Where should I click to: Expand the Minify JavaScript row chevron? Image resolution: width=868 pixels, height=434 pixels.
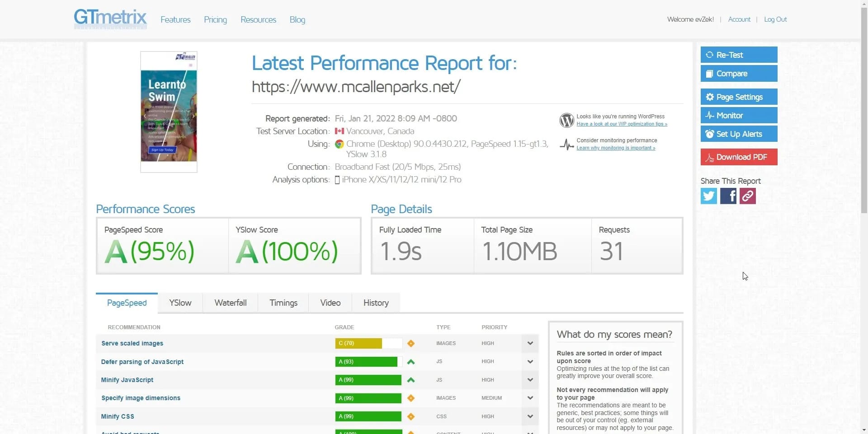click(x=530, y=380)
